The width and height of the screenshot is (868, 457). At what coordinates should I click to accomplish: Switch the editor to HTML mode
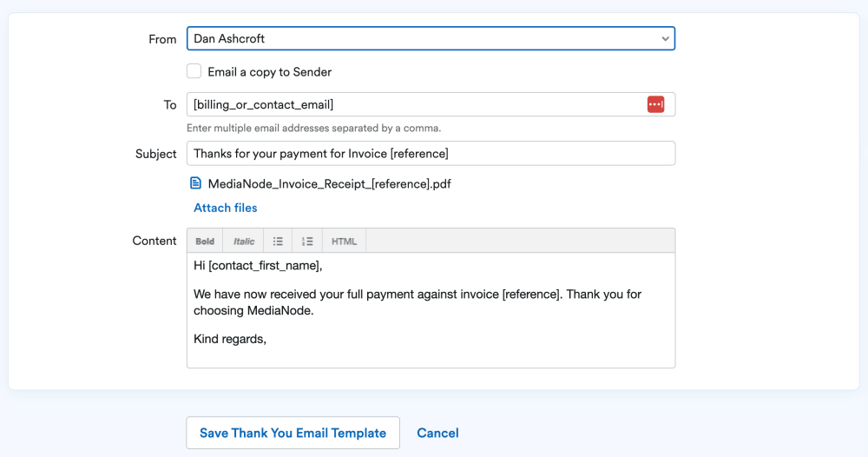coord(344,242)
